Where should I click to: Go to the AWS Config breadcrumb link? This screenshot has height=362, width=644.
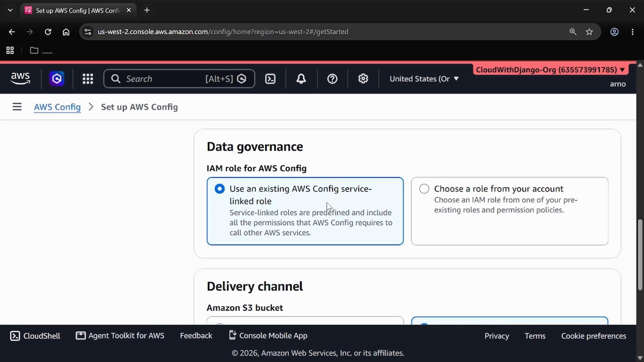point(57,107)
